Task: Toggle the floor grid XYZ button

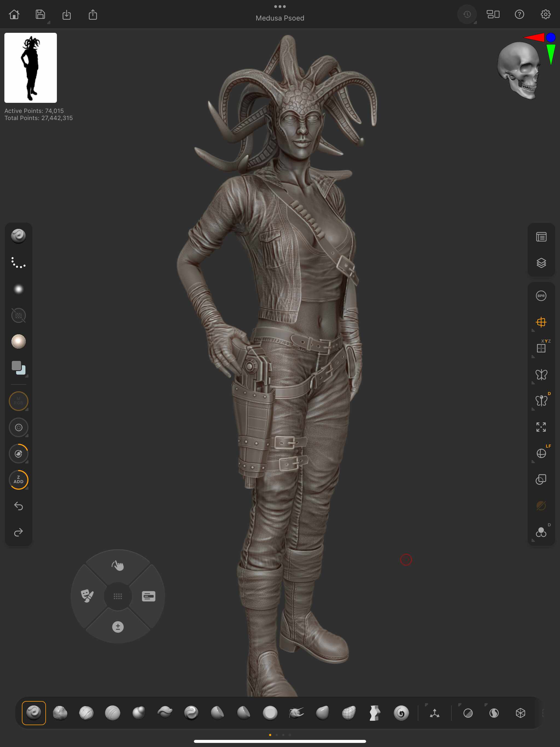Action: (541, 348)
